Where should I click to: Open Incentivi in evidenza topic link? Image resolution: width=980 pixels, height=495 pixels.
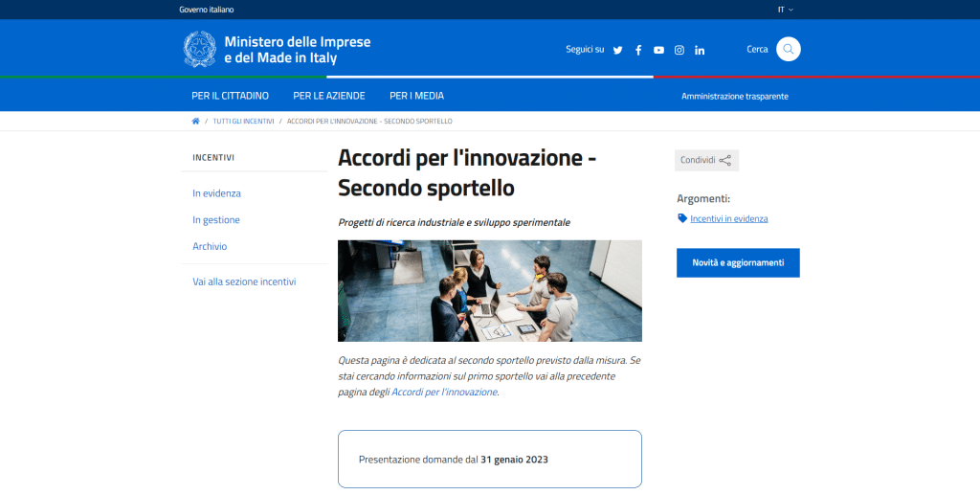(x=728, y=218)
